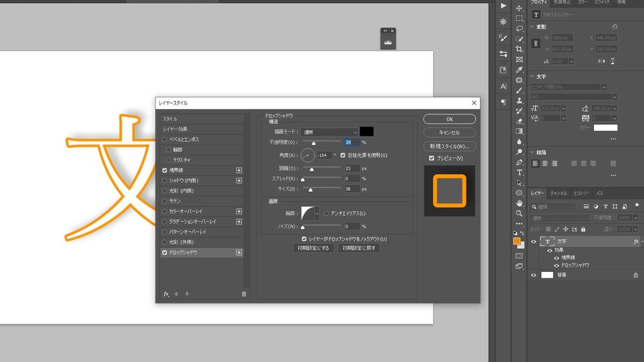Select the Horizontal Type tool

519,172
